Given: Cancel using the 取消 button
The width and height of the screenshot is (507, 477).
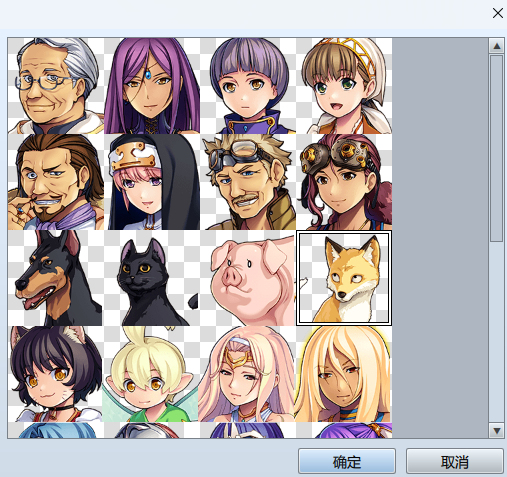Looking at the screenshot, I should pos(455,462).
